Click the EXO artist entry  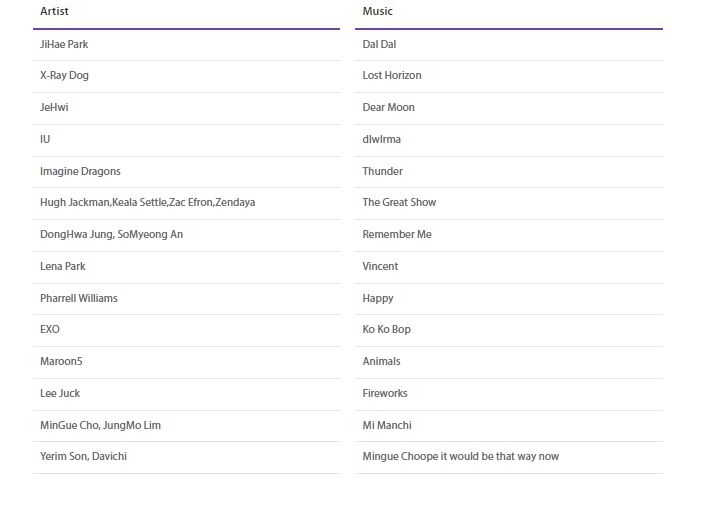pyautogui.click(x=50, y=329)
